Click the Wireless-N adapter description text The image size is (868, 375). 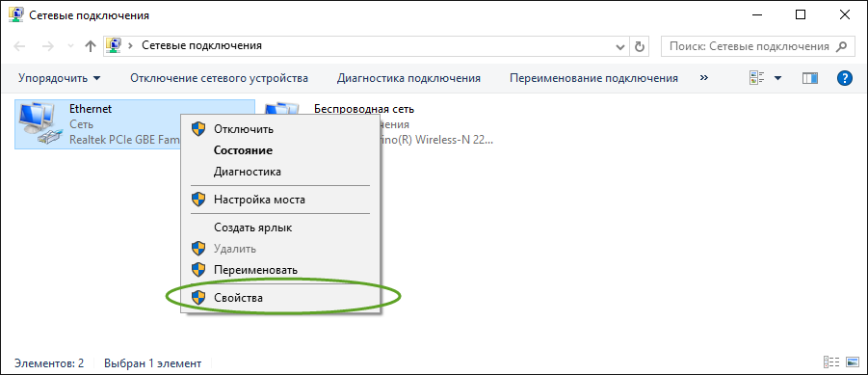pos(437,140)
